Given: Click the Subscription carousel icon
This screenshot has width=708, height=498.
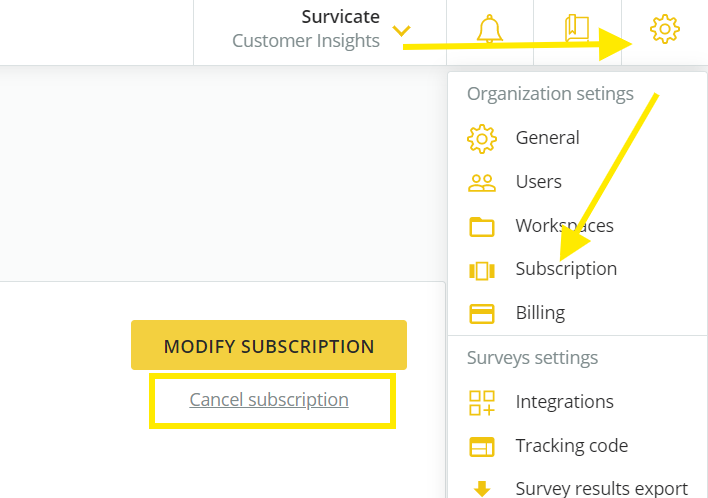Looking at the screenshot, I should tap(482, 270).
